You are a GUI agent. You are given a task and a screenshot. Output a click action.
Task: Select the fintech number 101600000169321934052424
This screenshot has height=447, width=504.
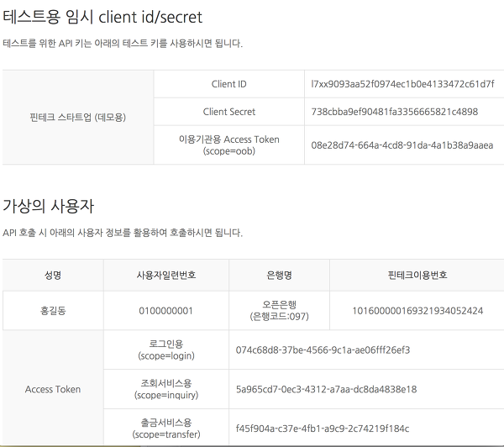417,311
